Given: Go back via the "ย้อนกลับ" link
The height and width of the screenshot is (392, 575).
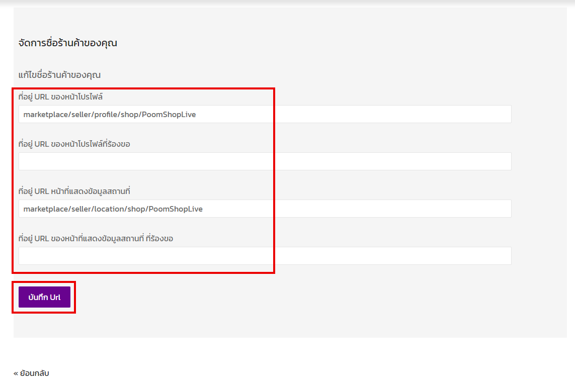Looking at the screenshot, I should click(x=35, y=373).
